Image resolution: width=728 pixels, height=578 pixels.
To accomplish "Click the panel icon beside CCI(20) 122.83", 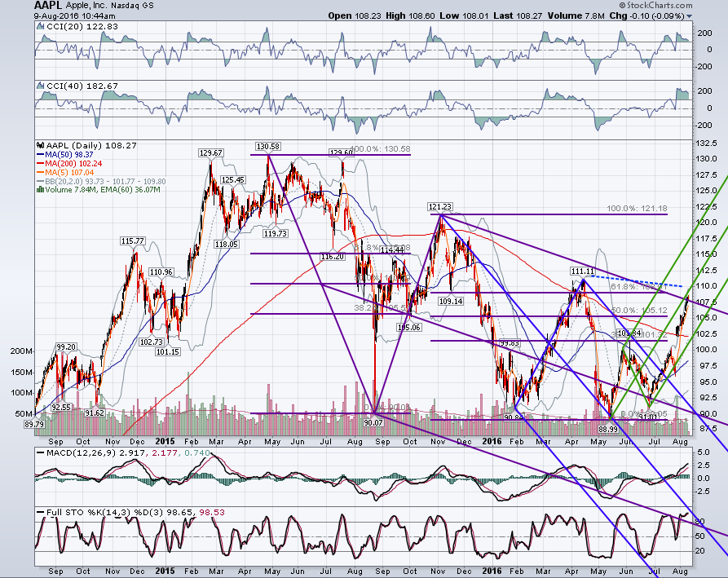I will pyautogui.click(x=41, y=27).
